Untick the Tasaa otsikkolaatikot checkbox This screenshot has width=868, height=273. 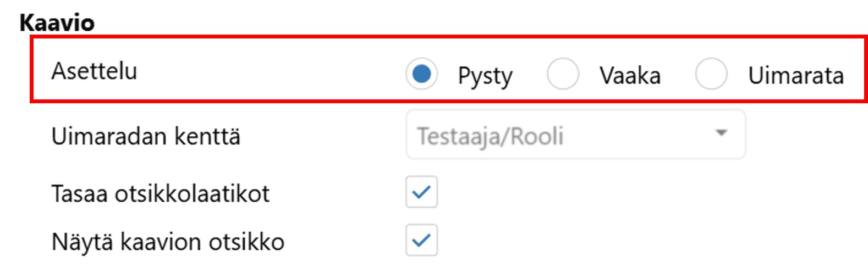[421, 192]
